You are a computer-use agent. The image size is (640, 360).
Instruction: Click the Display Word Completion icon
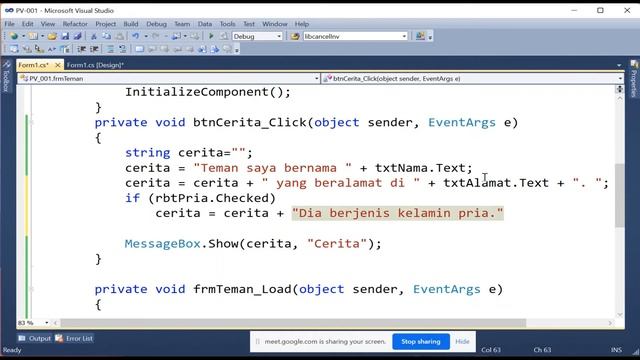point(52,49)
